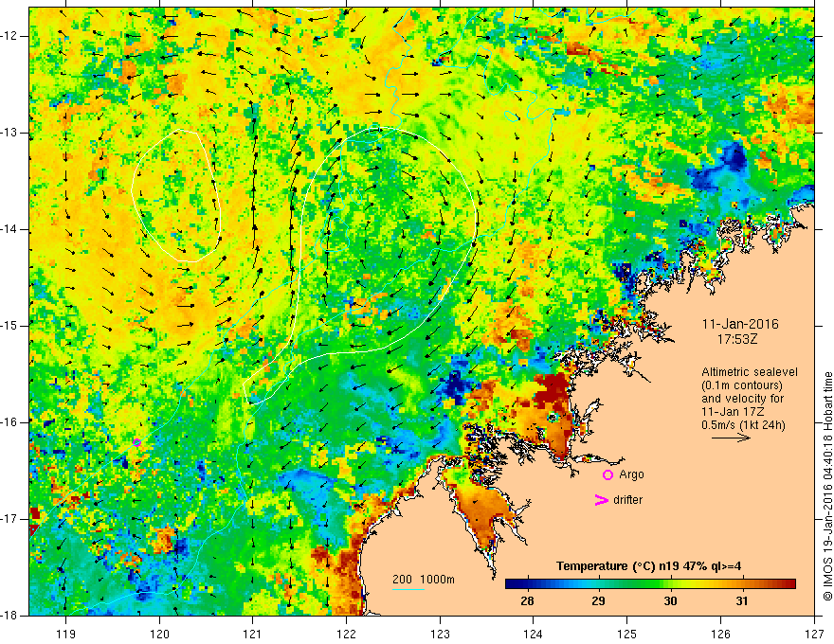Viewport: 834px width, 644px height.
Task: Click the '-18' latitude axis label
Action: coord(10,616)
